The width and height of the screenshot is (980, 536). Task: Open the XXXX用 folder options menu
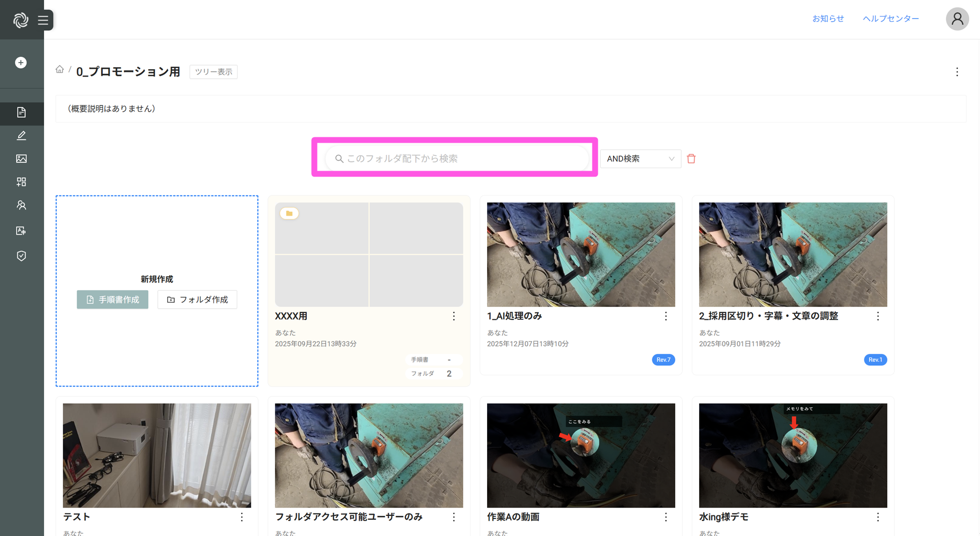[454, 316]
